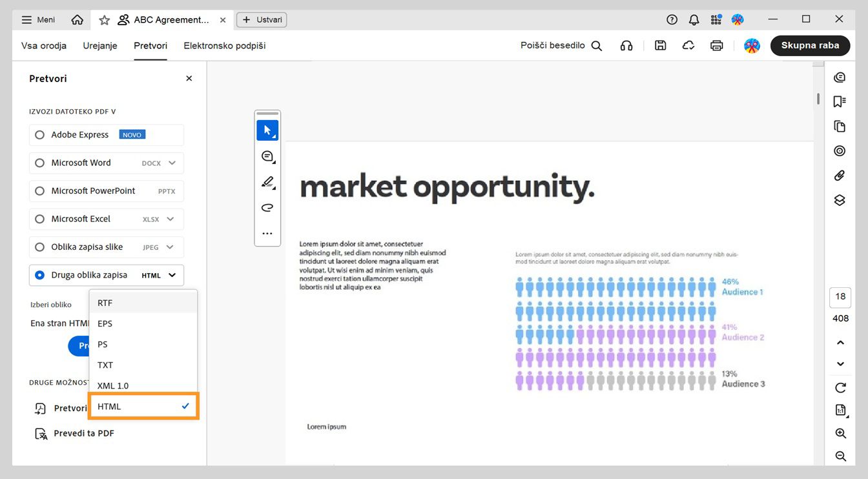This screenshot has width=868, height=479.
Task: Open the bookmarks panel icon
Action: tap(840, 101)
